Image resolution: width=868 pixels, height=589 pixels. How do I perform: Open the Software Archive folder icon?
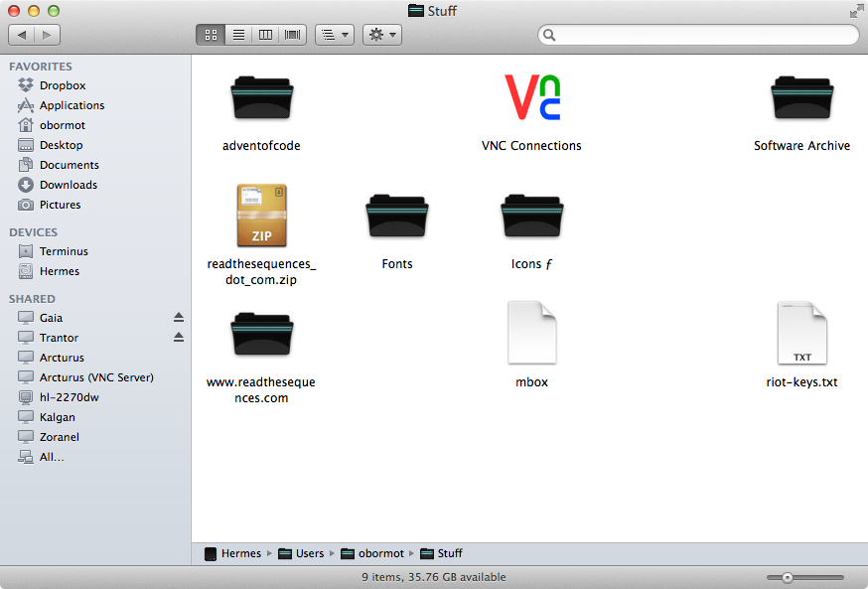802,98
